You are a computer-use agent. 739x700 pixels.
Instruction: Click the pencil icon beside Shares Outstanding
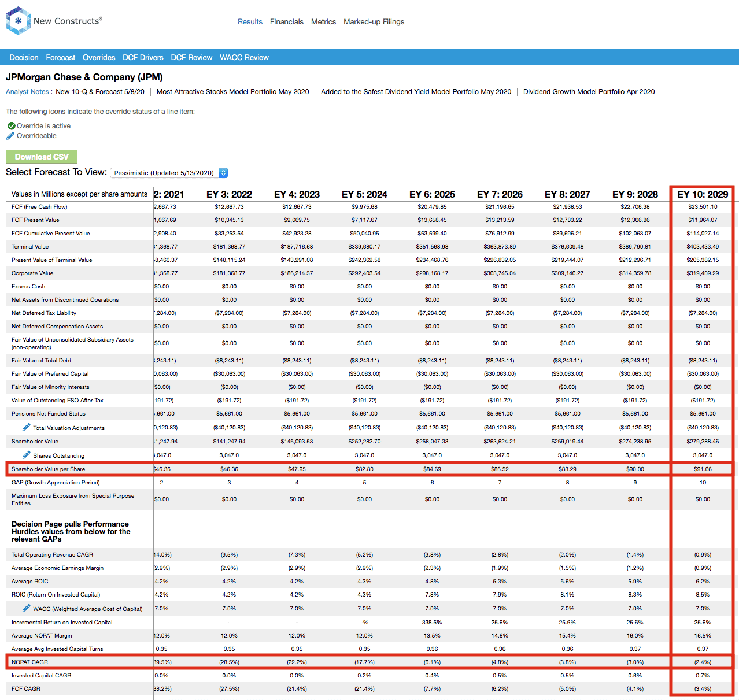27,455
